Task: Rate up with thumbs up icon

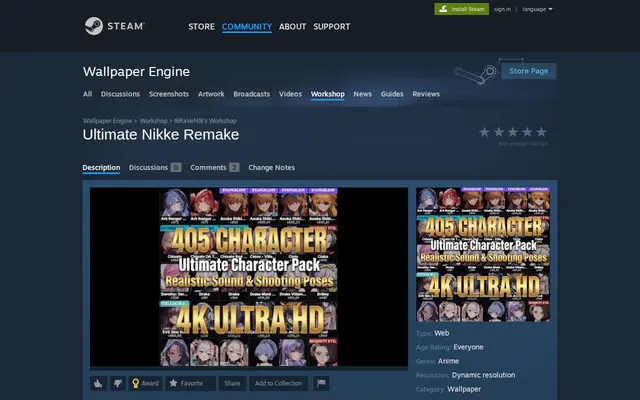Action: pos(98,383)
